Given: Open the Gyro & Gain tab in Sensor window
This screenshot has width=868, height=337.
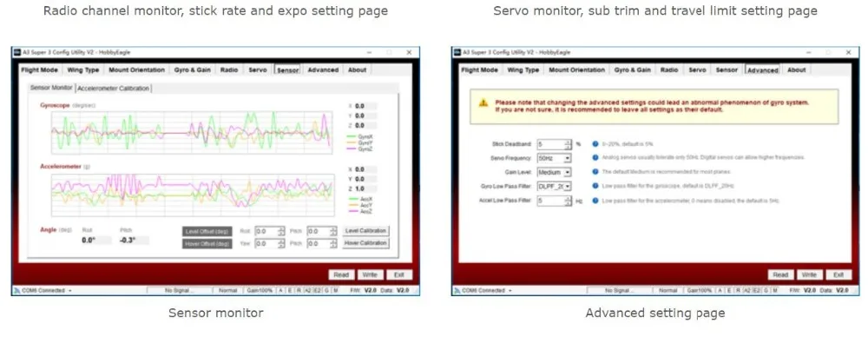Looking at the screenshot, I should click(x=192, y=69).
